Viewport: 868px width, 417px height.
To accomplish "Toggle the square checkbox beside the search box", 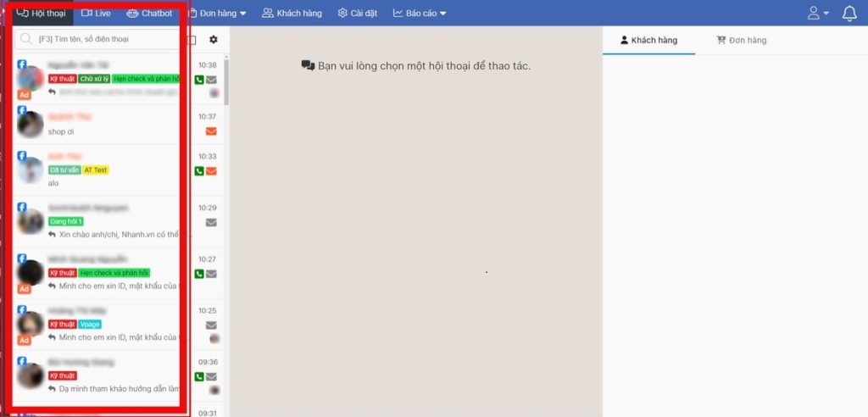I will tap(192, 40).
